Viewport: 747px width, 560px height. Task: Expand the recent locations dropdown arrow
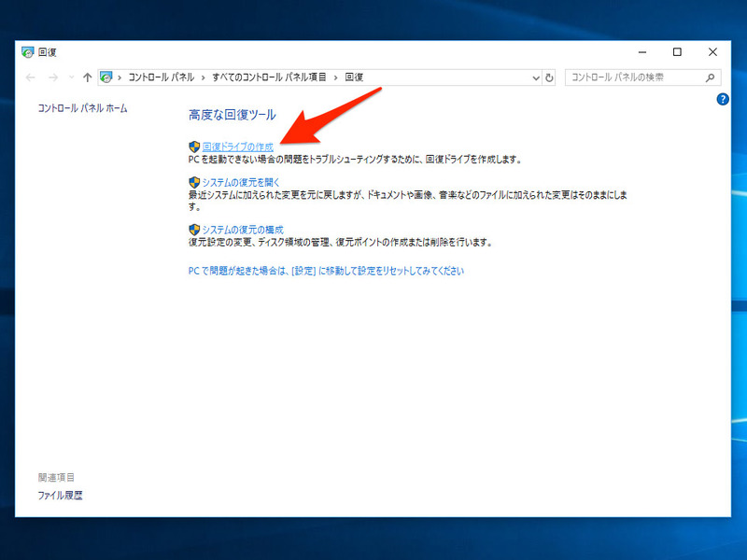72,77
